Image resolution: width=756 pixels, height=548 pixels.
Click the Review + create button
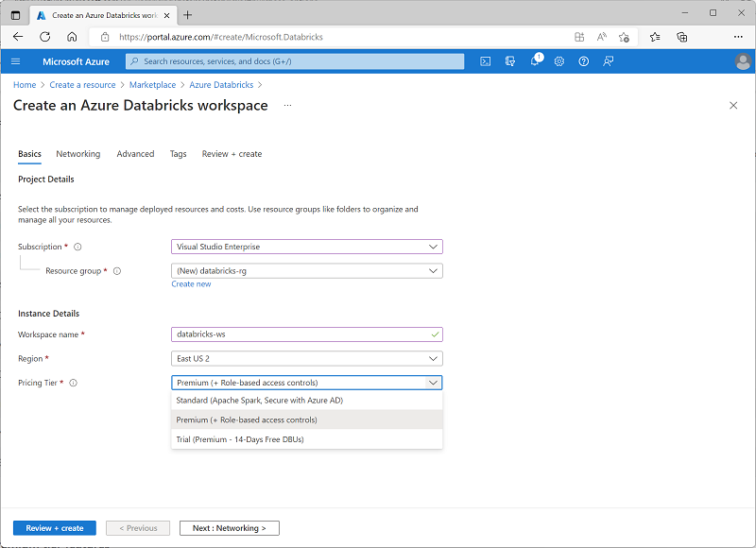click(55, 528)
